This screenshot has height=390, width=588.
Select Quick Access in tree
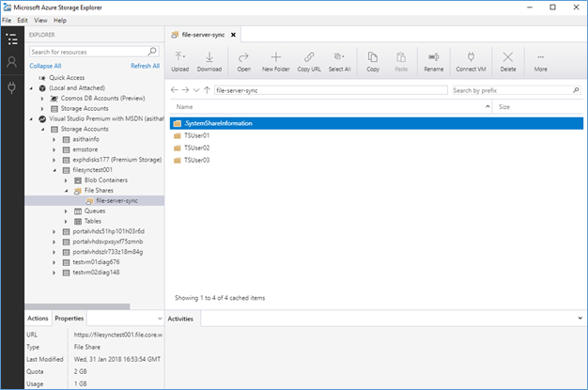tap(67, 78)
